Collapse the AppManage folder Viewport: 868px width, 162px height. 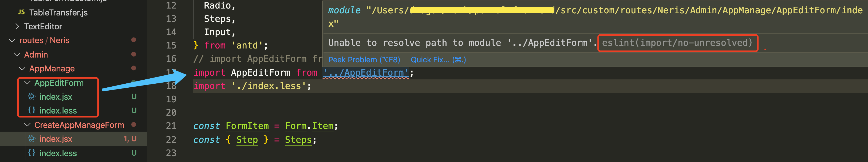(x=22, y=68)
